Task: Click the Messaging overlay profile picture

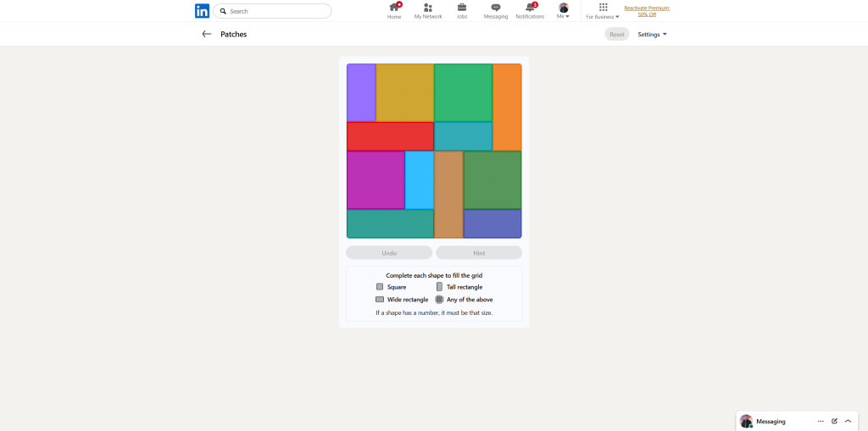Action: pos(746,421)
